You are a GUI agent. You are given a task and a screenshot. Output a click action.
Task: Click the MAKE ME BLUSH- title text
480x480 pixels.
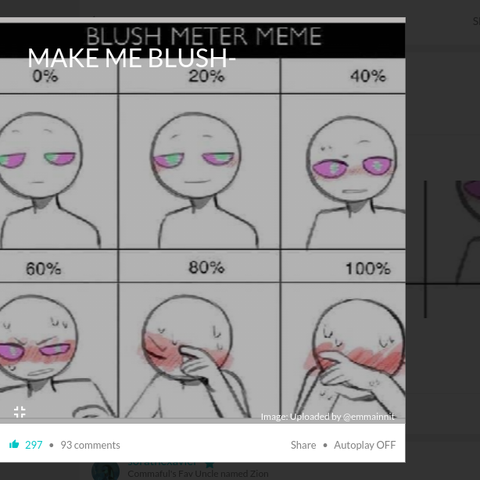pyautogui.click(x=132, y=58)
